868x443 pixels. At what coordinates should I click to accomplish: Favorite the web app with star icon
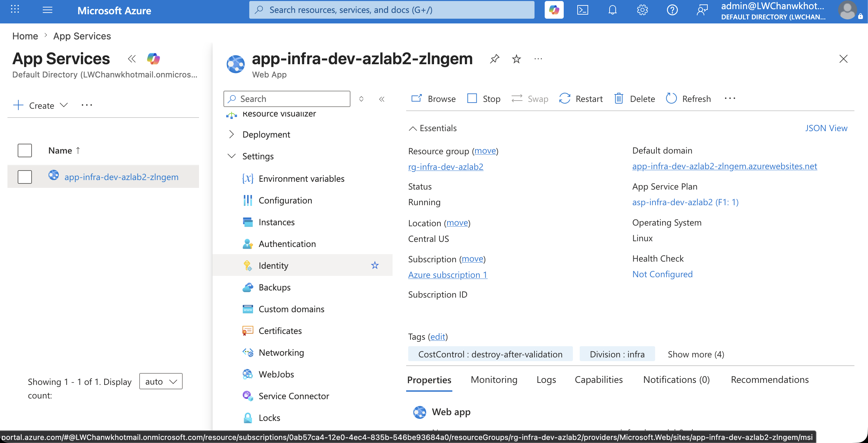(x=517, y=59)
